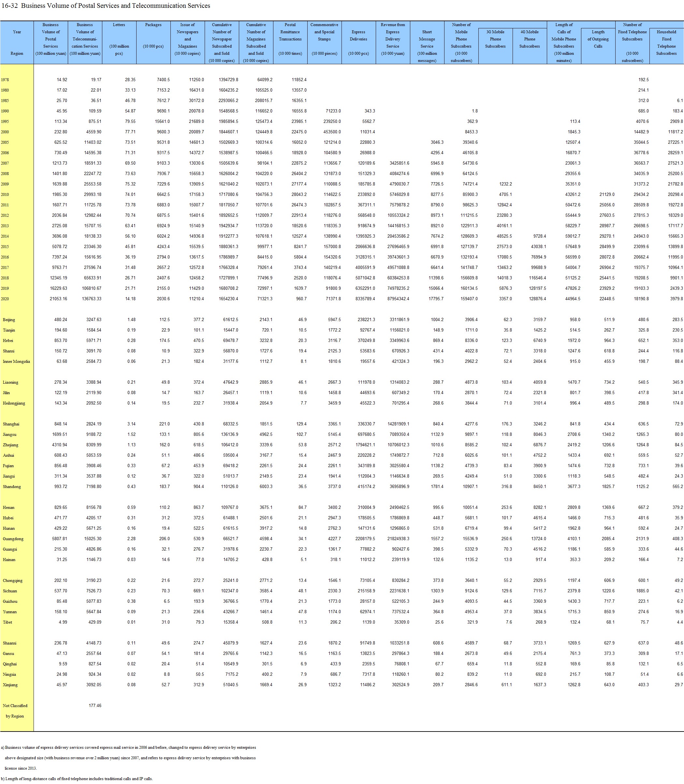Viewport: 684px width, 784px height.
Task: Select the Household Fixed Telephone Subscribers header
Action: (x=666, y=43)
